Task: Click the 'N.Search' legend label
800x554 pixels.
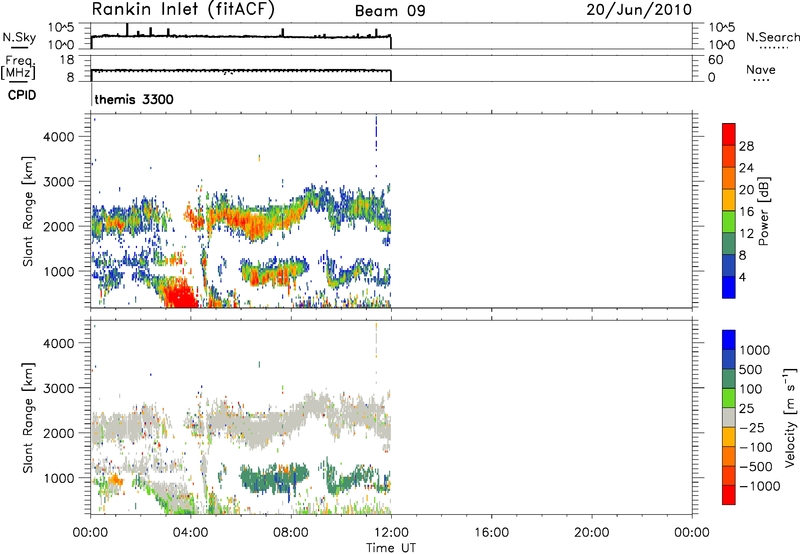Action: pos(773,37)
